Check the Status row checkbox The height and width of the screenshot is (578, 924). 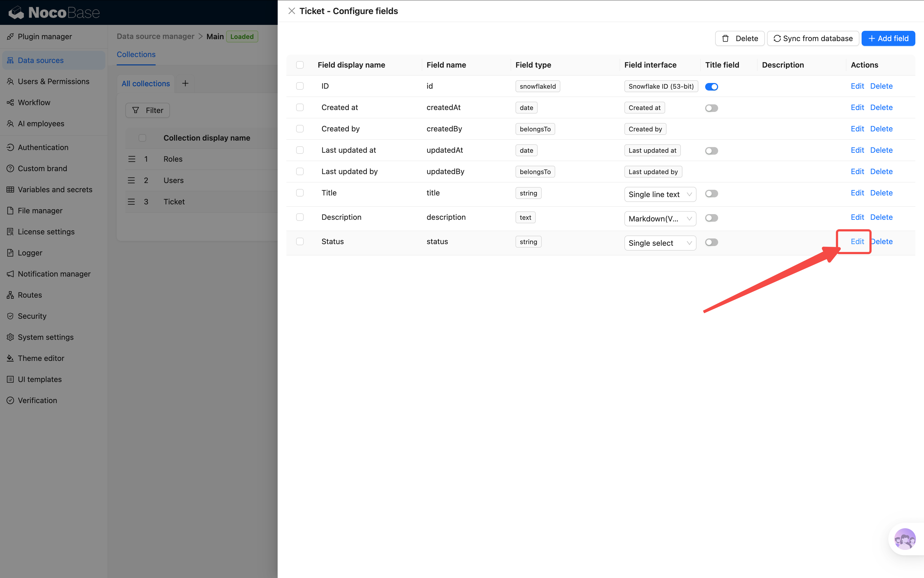tap(300, 241)
